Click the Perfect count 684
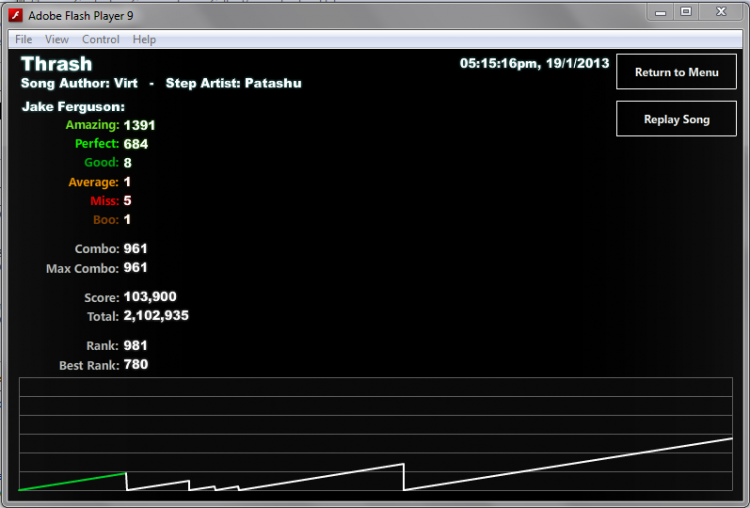 tap(136, 144)
